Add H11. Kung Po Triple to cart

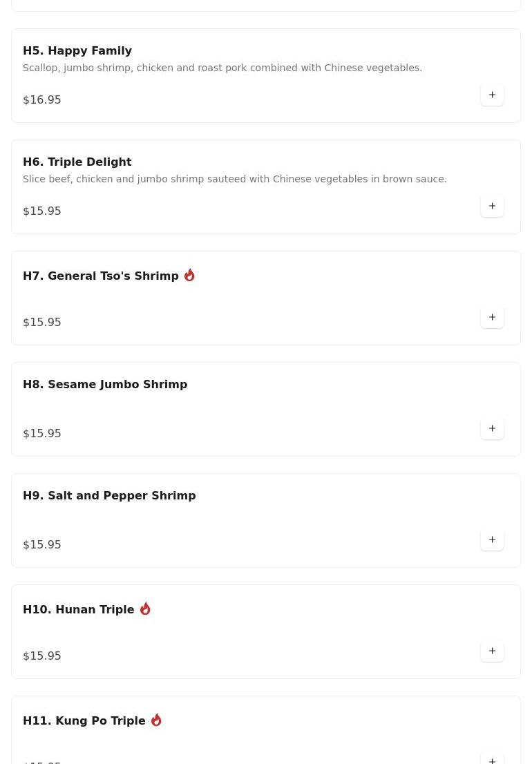492,758
